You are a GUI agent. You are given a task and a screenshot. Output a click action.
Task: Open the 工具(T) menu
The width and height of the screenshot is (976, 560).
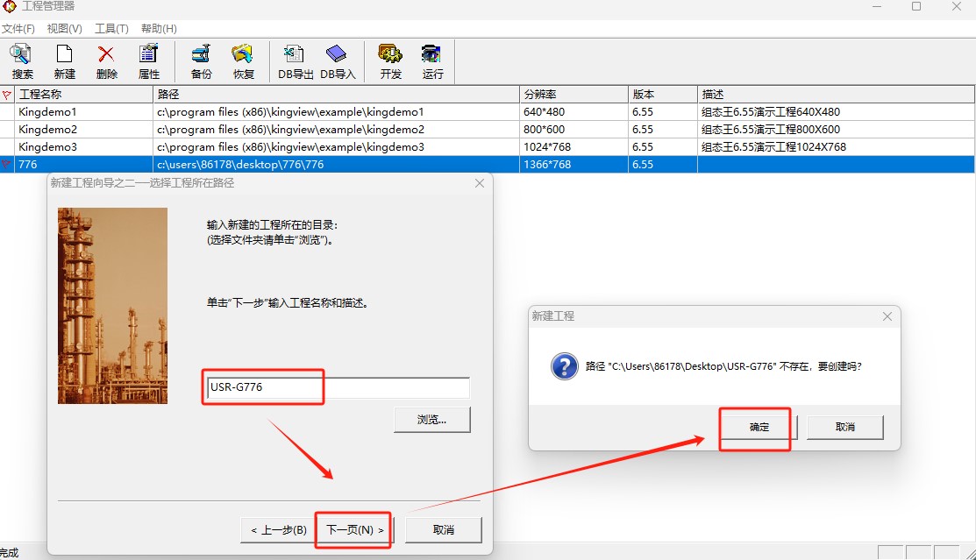[111, 29]
